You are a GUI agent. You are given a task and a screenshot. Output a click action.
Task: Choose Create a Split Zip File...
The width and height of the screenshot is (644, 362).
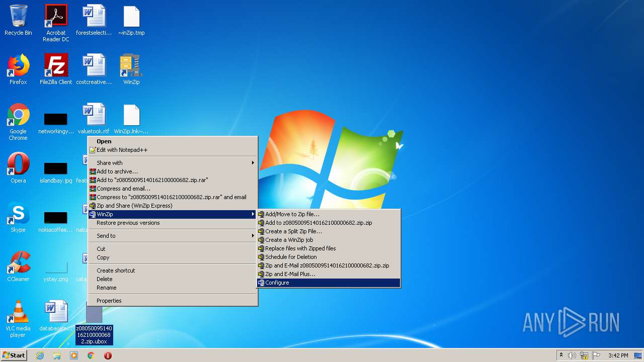coord(329,231)
